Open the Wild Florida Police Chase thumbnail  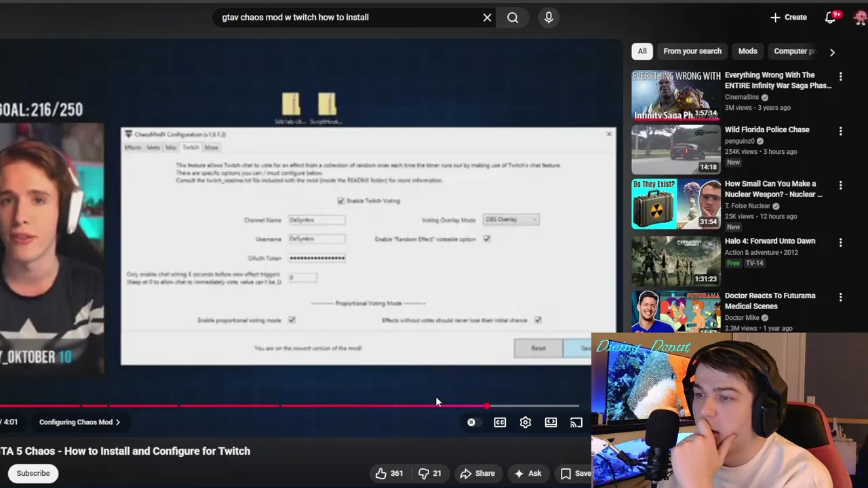coord(676,149)
